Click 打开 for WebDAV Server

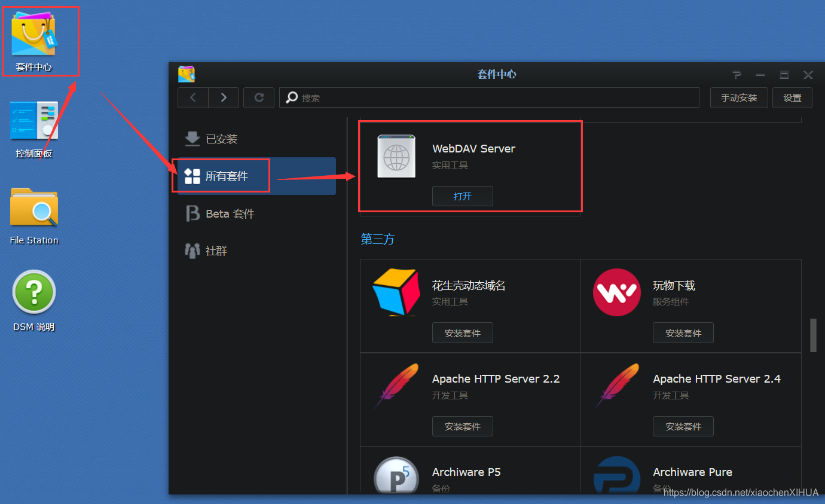(x=462, y=196)
